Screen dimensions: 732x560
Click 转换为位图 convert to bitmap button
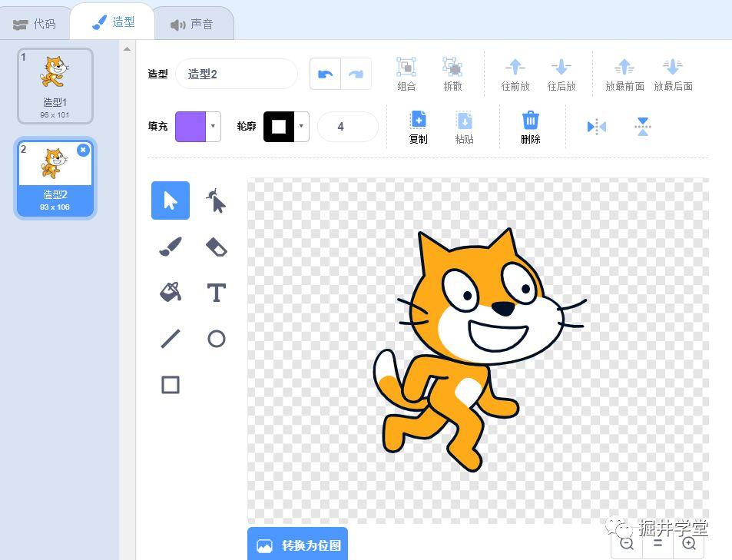(x=297, y=545)
